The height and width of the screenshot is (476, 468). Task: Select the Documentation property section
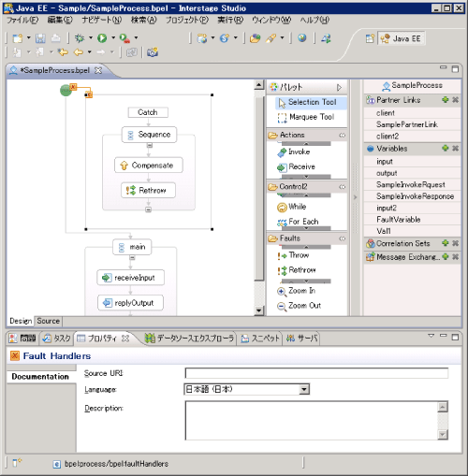tap(40, 377)
